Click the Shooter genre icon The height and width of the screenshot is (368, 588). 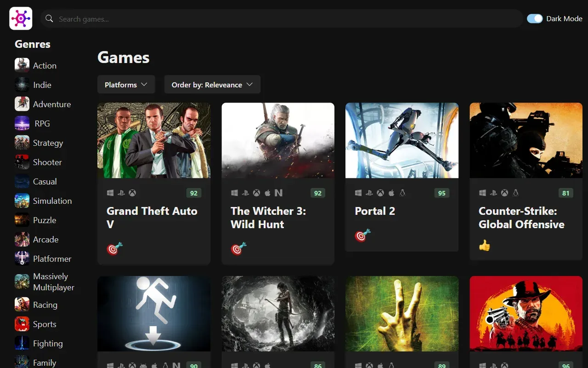tap(22, 162)
